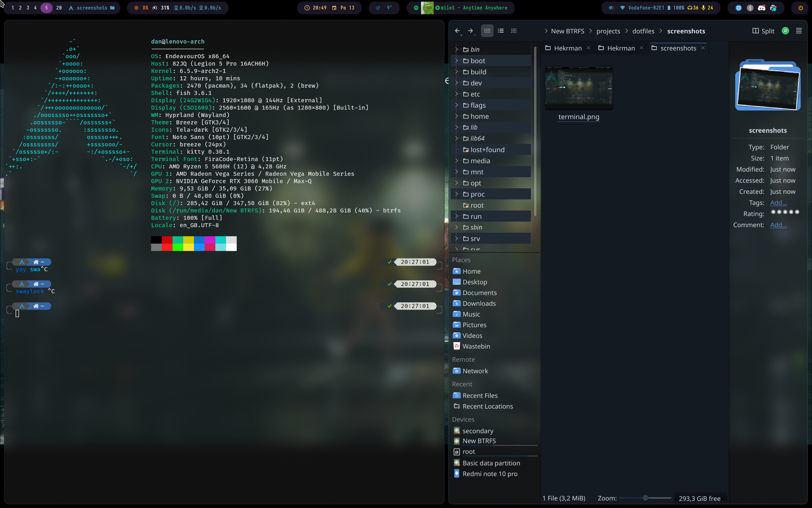The image size is (812, 508).
Task: Open New BTRFS in the breadcrumb
Action: (567, 31)
